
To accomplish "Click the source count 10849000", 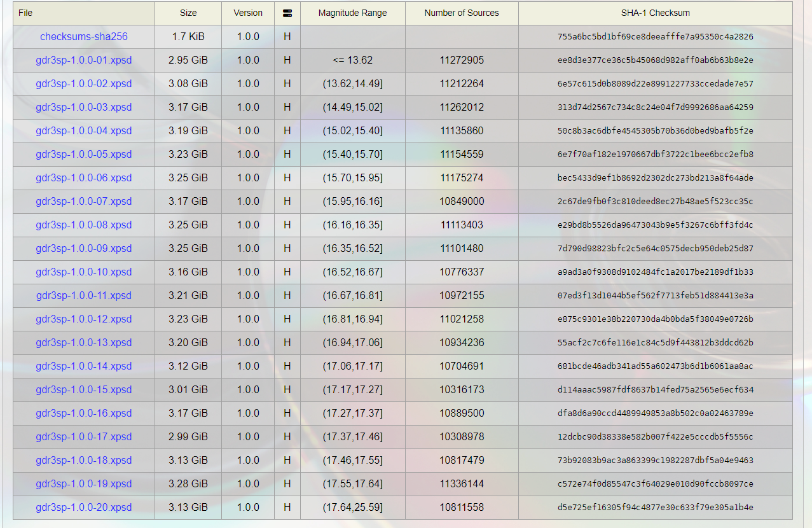I will coord(462,201).
